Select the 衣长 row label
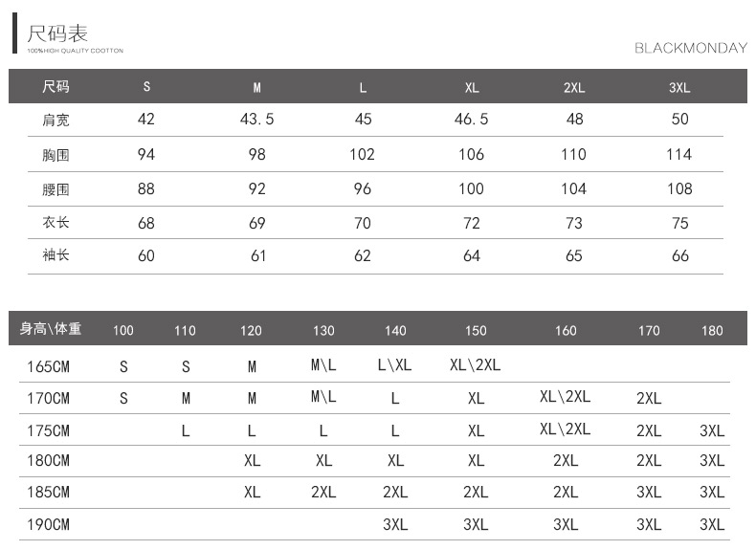This screenshot has height=550, width=756. (56, 223)
